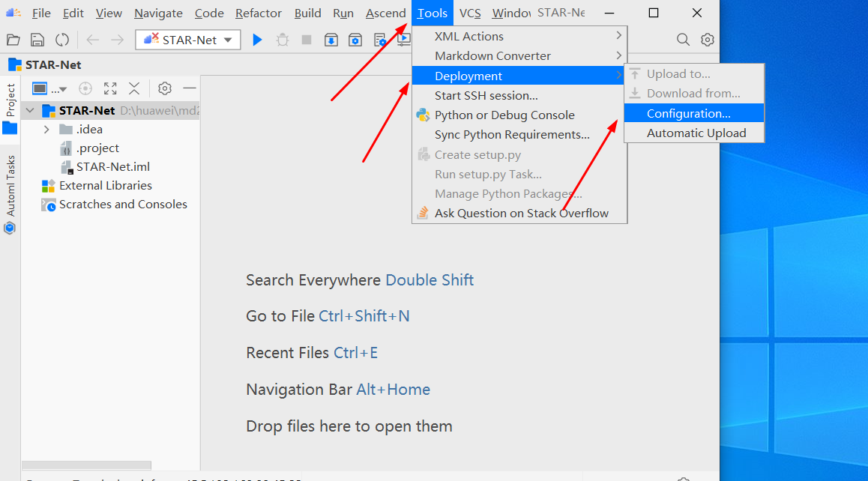Run STAR-Net with the blue play icon
868x481 pixels.
tap(257, 40)
